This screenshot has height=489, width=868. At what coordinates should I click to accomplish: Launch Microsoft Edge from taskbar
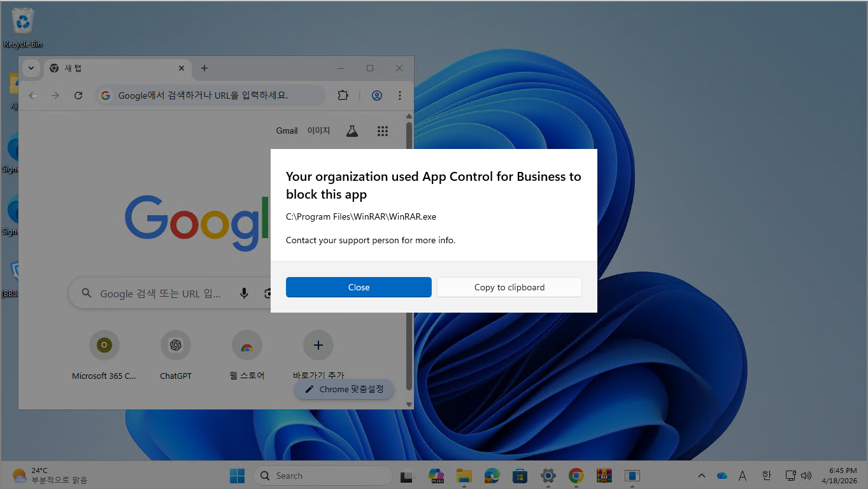[492, 476]
